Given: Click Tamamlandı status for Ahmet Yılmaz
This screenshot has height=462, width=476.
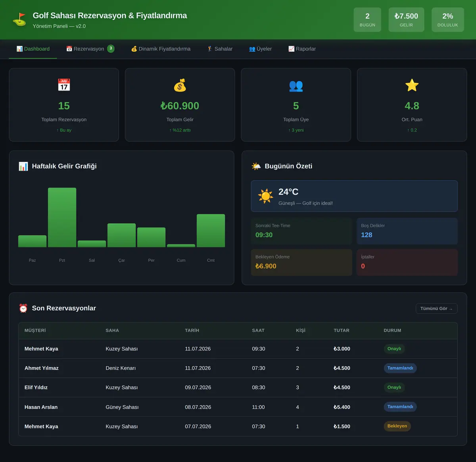Looking at the screenshot, I should click(x=400, y=368).
